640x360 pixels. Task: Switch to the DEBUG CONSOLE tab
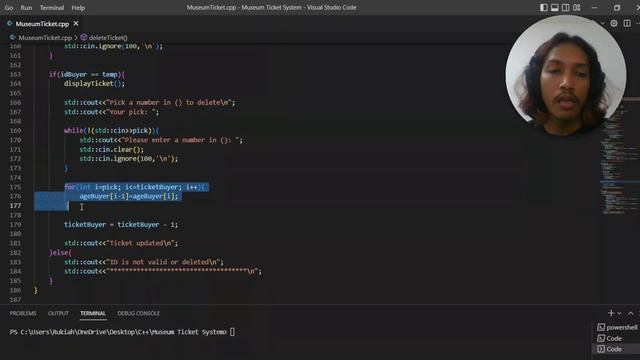coord(138,313)
